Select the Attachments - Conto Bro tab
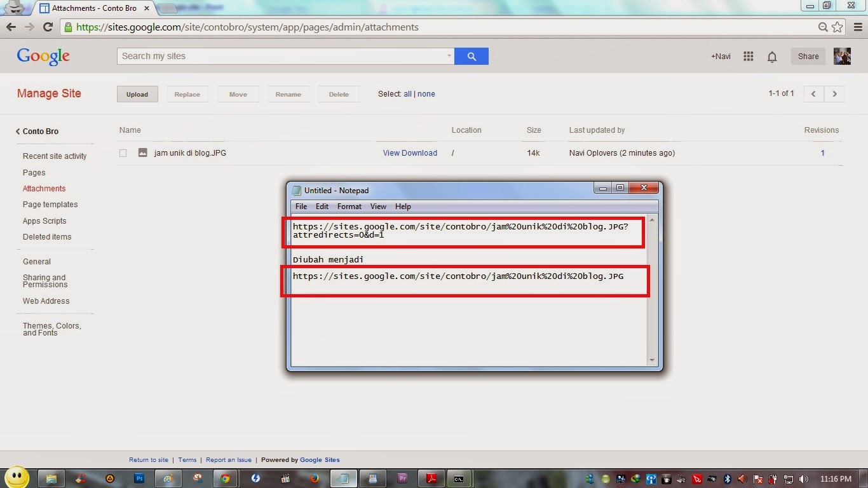Screen dimensions: 868x488 (93, 8)
